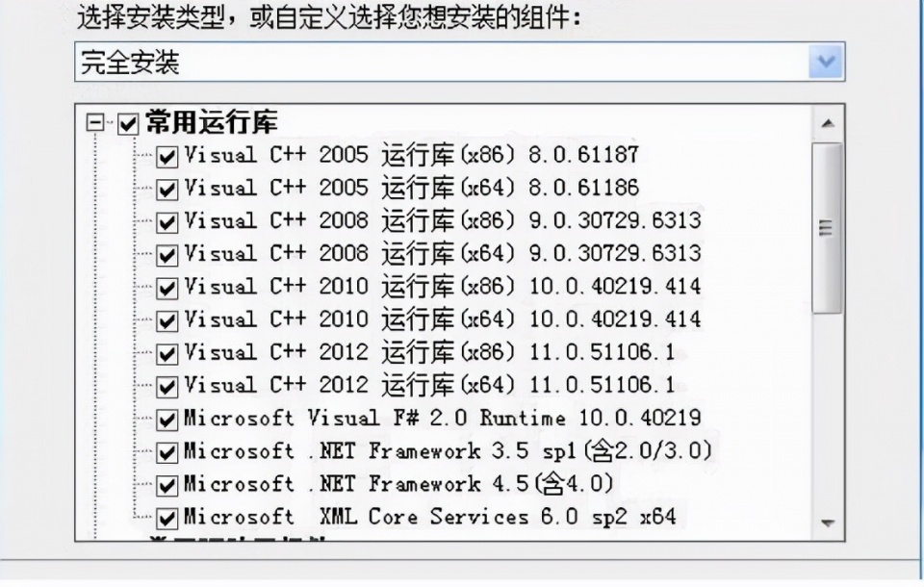Toggle Visual C++ 2008 运行库(x86) checkbox
The width and height of the screenshot is (924, 587).
(x=167, y=223)
